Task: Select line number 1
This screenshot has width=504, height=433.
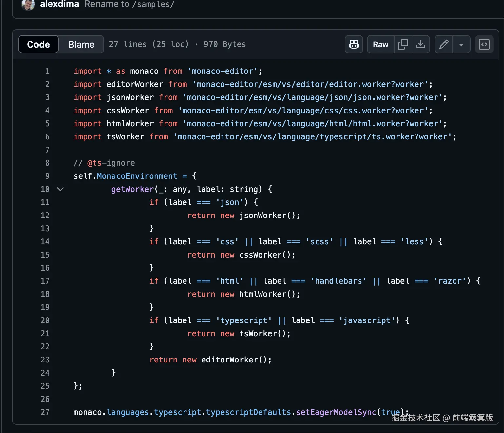Action: click(48, 71)
